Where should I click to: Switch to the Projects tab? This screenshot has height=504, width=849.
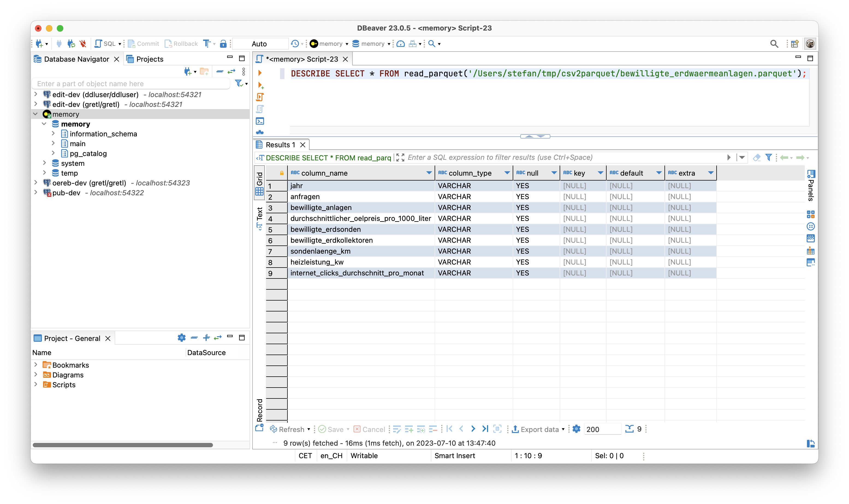(x=145, y=59)
